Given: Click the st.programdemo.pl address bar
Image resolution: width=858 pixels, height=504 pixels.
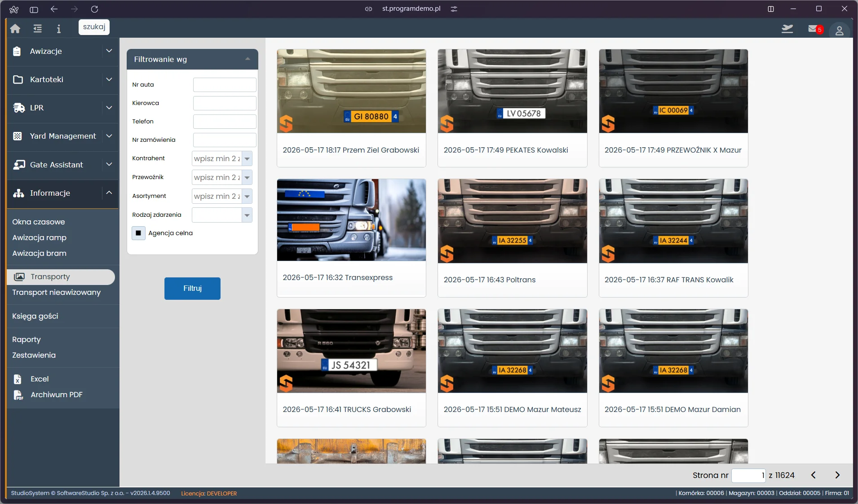Looking at the screenshot, I should [x=411, y=9].
